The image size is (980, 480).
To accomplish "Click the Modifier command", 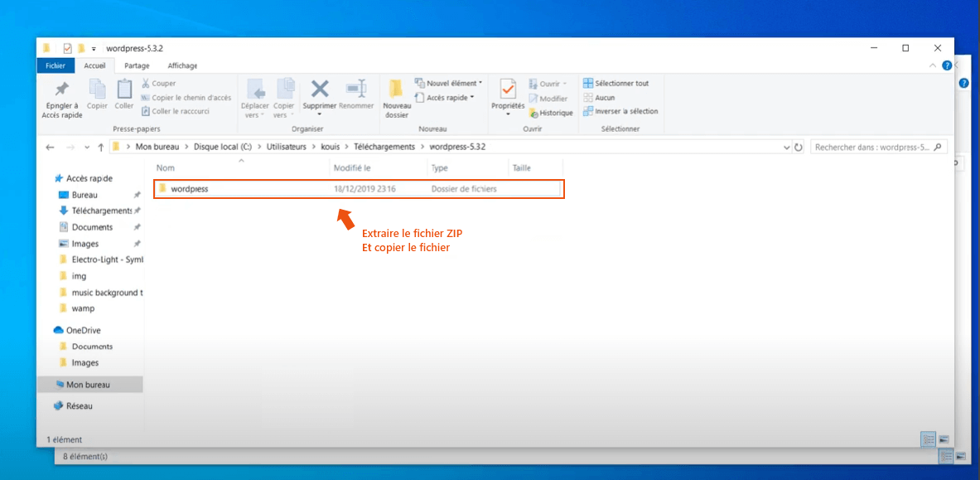I will (x=548, y=99).
